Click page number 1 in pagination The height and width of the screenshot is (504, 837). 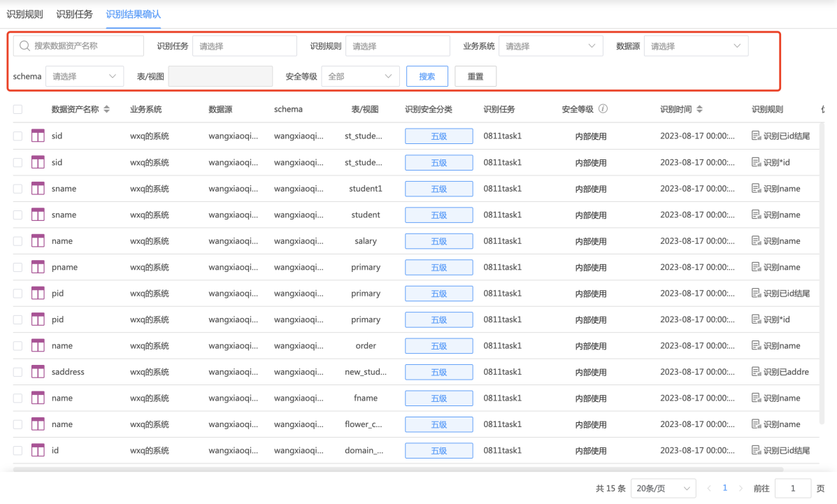pyautogui.click(x=725, y=488)
